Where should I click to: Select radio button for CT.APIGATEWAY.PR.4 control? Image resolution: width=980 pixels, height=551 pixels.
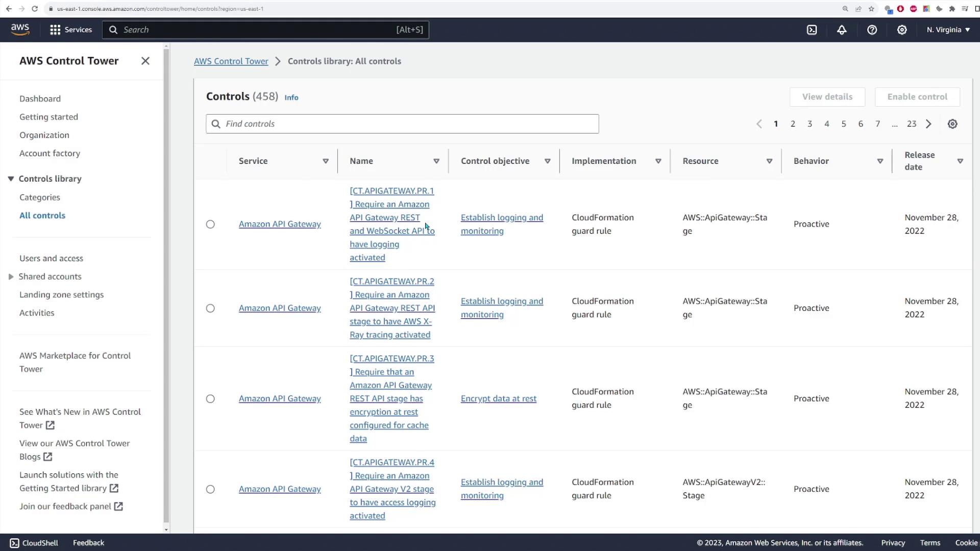[x=210, y=489]
